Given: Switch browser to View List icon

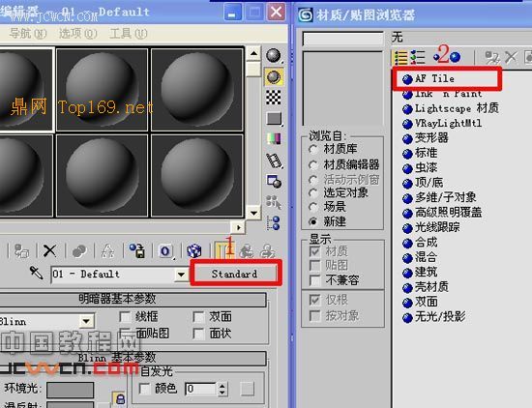Looking at the screenshot, I should tap(400, 57).
